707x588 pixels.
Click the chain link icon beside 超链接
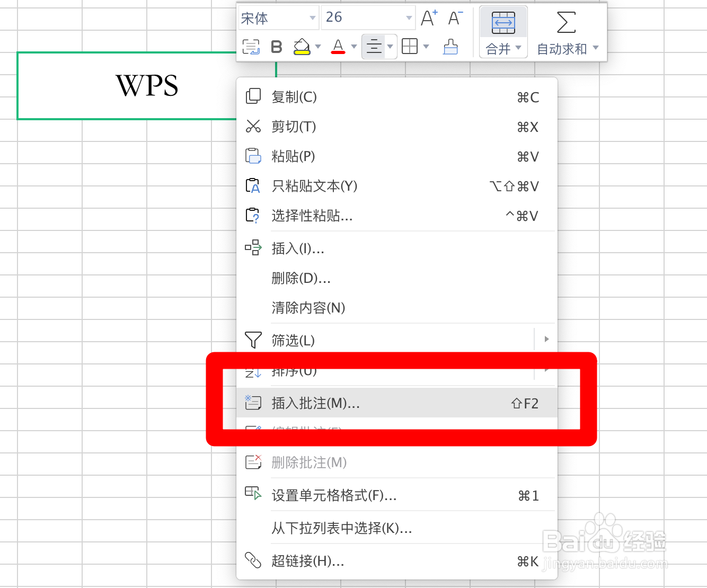coord(253,560)
